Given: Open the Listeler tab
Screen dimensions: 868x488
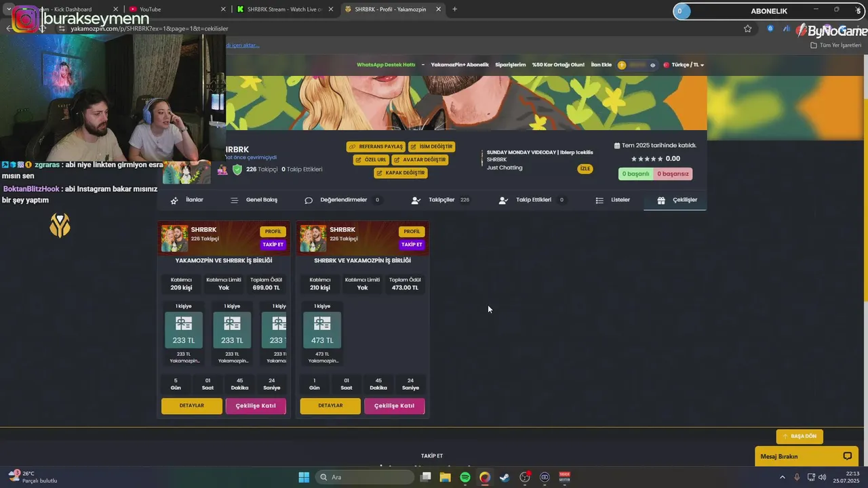Looking at the screenshot, I should click(x=613, y=200).
